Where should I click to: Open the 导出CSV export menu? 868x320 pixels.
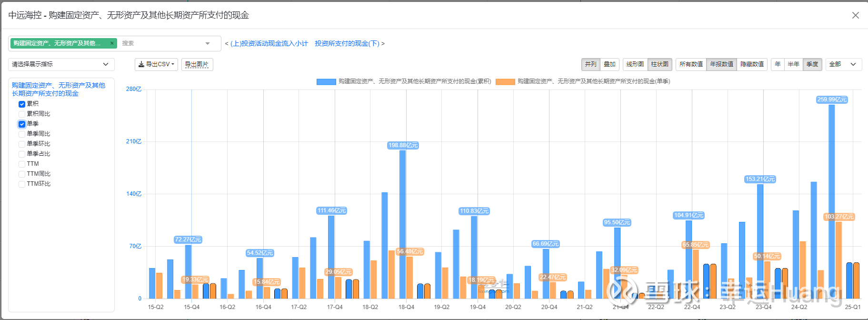pos(156,64)
